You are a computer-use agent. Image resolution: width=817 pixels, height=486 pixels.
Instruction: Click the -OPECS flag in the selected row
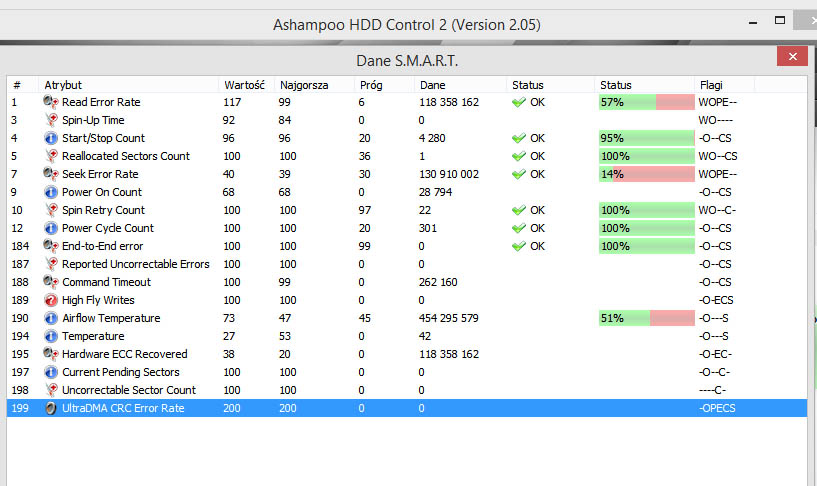717,408
